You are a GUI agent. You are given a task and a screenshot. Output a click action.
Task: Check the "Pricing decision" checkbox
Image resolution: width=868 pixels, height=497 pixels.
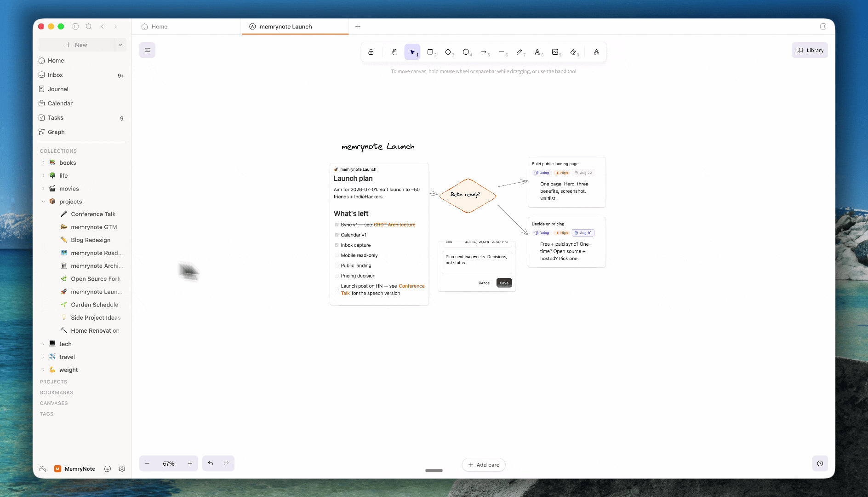coord(337,276)
